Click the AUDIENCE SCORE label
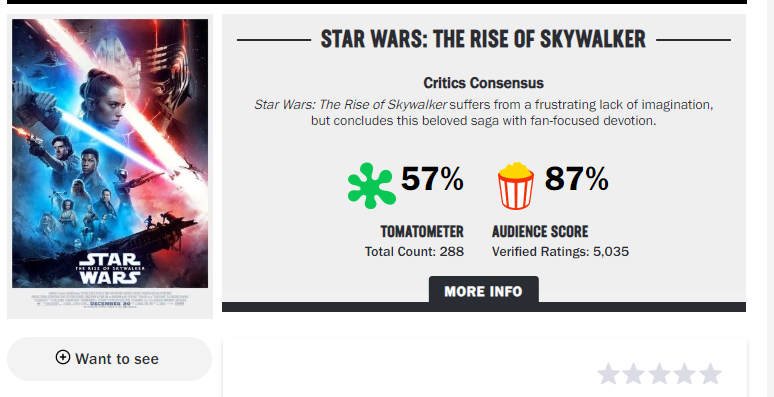Image resolution: width=774 pixels, height=397 pixels. (x=540, y=232)
